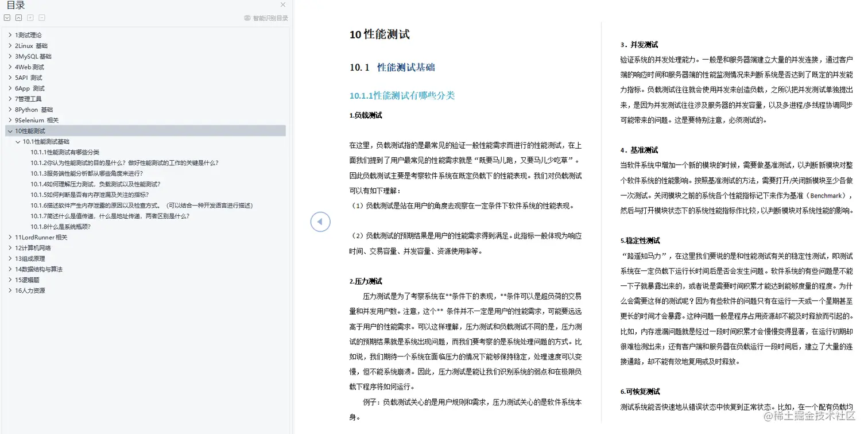Screen dimensions: 868x434
Task: Expand the 3MySQL 基础 chapter arrow
Action: coord(10,56)
